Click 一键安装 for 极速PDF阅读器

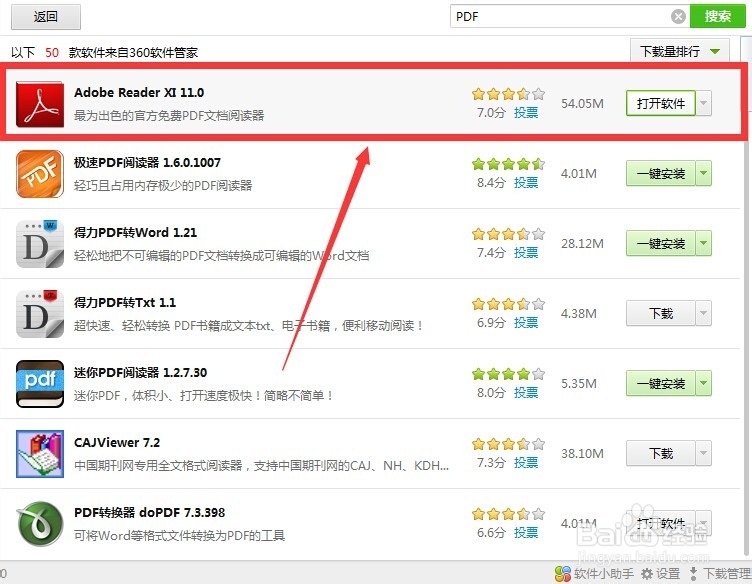click(x=661, y=173)
